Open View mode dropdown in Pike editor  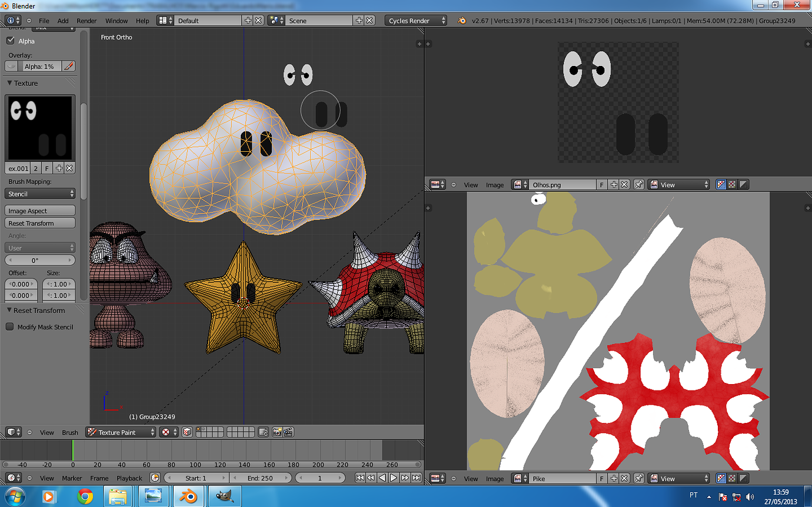point(680,479)
